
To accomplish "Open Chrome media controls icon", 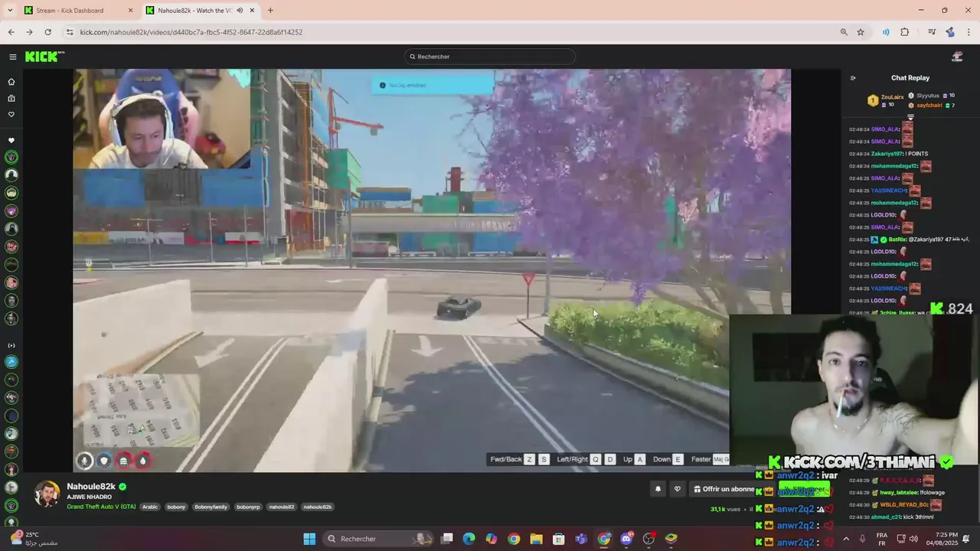I will pos(932,32).
